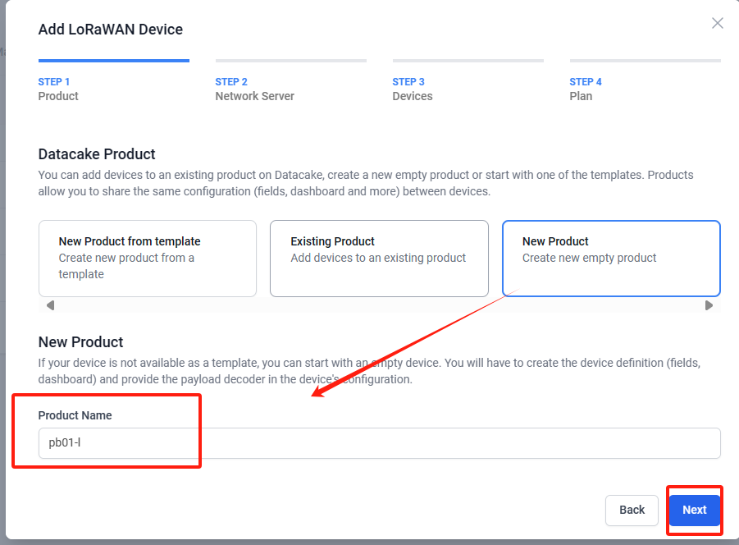Viewport: 739px width, 545px height.
Task: Click the Back button
Action: [x=632, y=510]
